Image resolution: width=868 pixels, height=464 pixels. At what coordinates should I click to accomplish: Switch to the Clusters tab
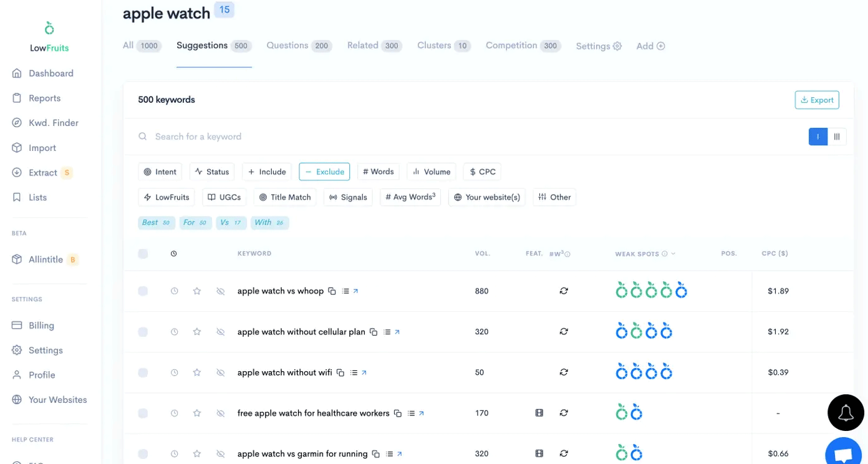pyautogui.click(x=444, y=46)
